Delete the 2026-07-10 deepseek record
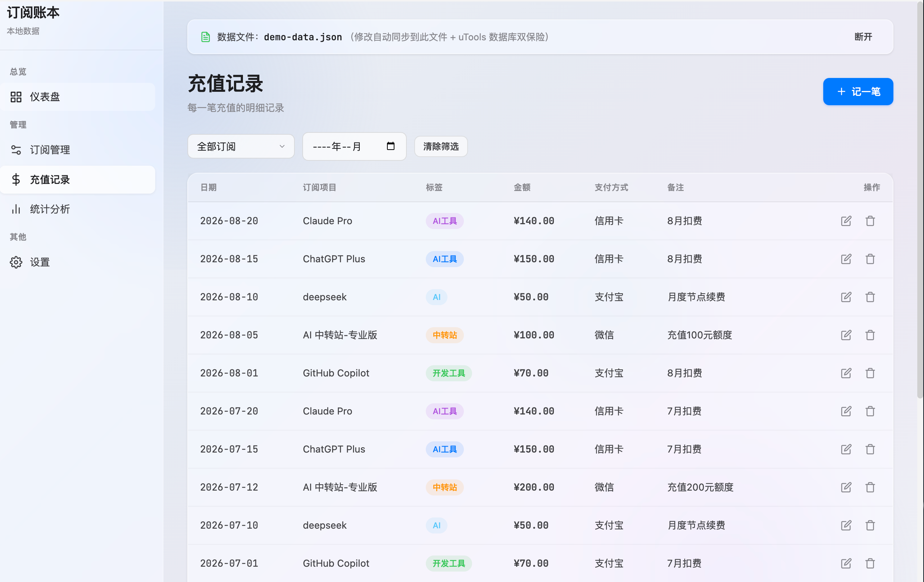The image size is (924, 582). tap(870, 525)
